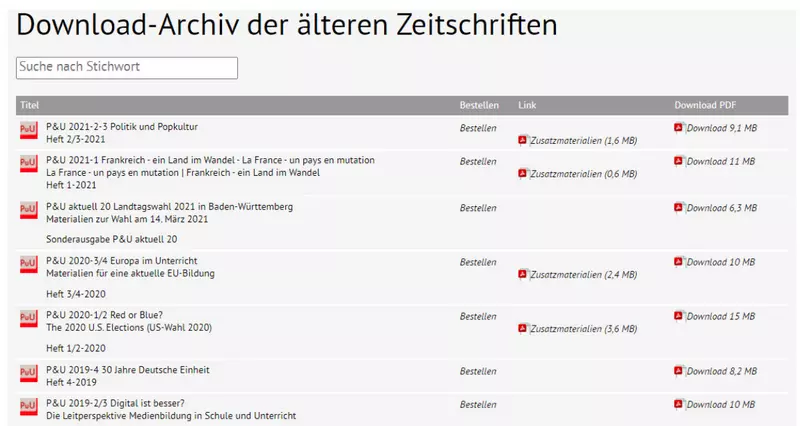
Task: Click heading 'Download-Archiv der älteren Zeitschriften'
Action: pyautogui.click(x=287, y=24)
